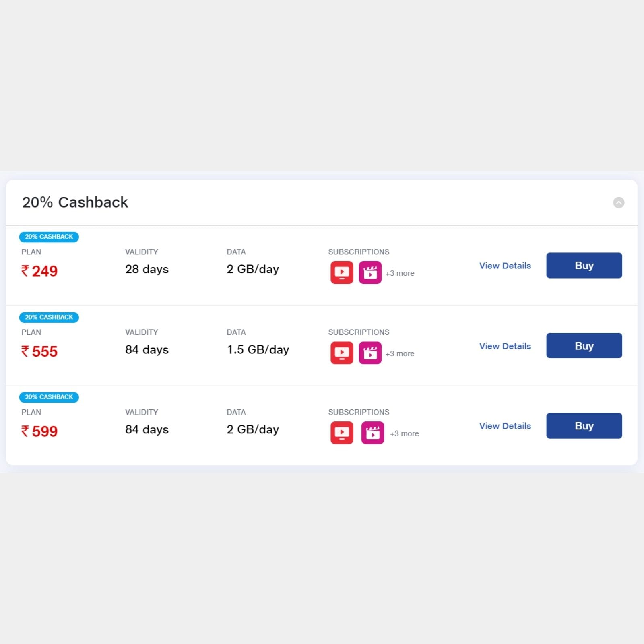View Details of the ₹249 plan
The image size is (644, 644).
[x=505, y=266]
